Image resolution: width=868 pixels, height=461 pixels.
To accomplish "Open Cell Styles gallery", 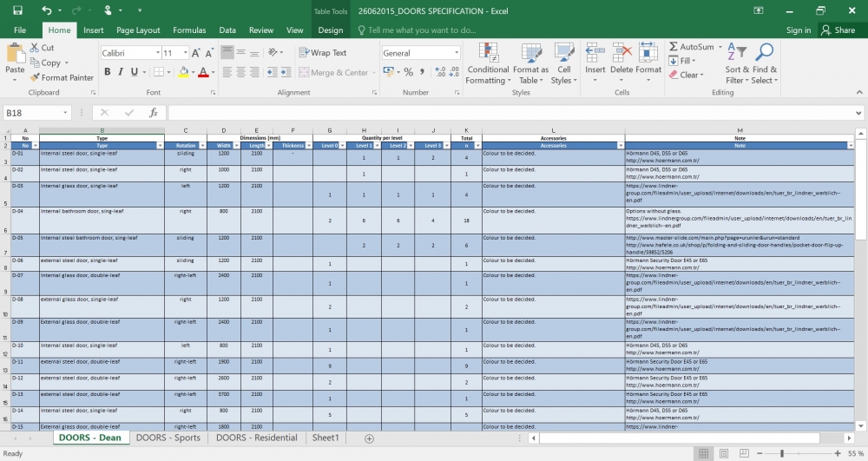I will coord(563,63).
